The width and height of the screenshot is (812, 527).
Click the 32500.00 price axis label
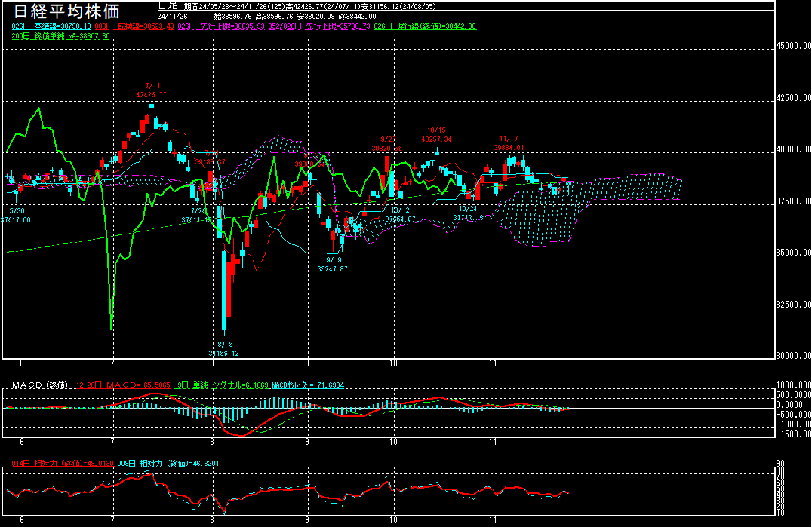click(x=794, y=305)
